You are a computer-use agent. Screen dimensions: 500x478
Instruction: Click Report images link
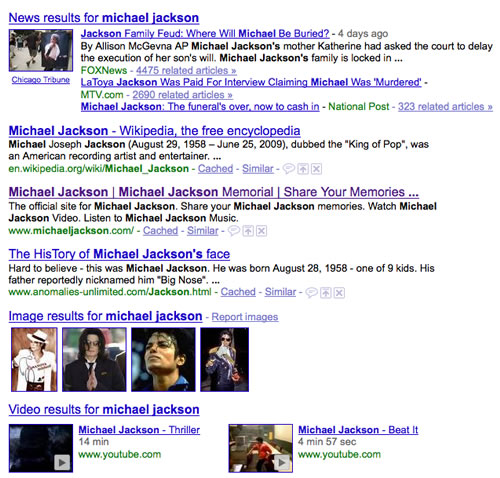pos(245,317)
